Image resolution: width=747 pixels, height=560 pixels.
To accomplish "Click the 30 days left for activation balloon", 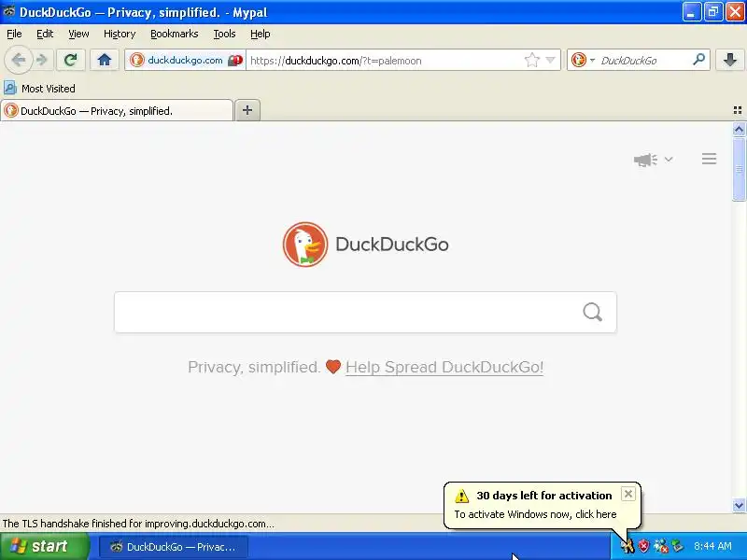I will tap(543, 505).
